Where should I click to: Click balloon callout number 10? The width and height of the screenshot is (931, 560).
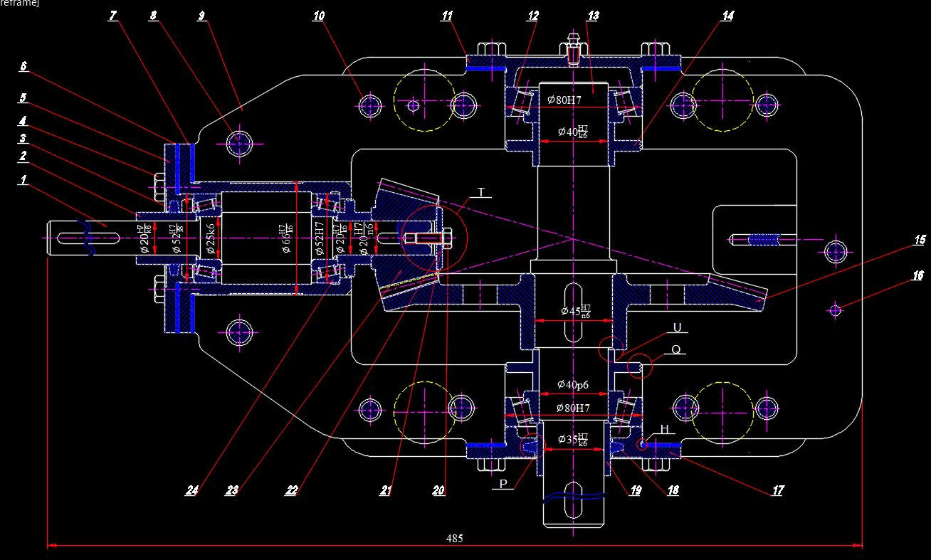tap(319, 15)
